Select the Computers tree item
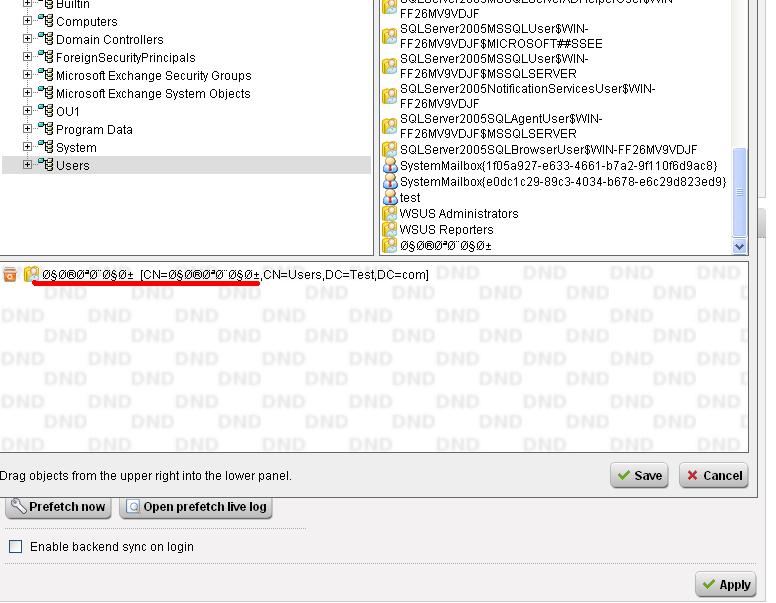Image resolution: width=776 pixels, height=603 pixels. 87,21
